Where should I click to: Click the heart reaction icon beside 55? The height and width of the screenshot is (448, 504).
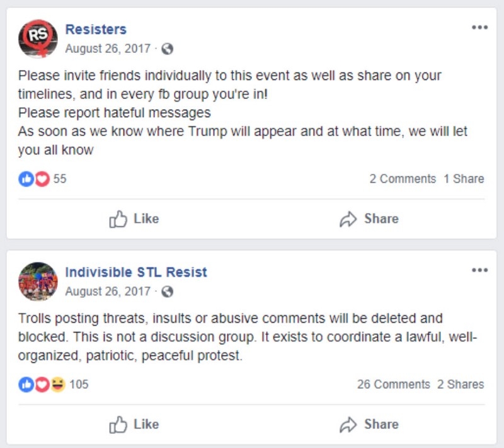(x=42, y=179)
